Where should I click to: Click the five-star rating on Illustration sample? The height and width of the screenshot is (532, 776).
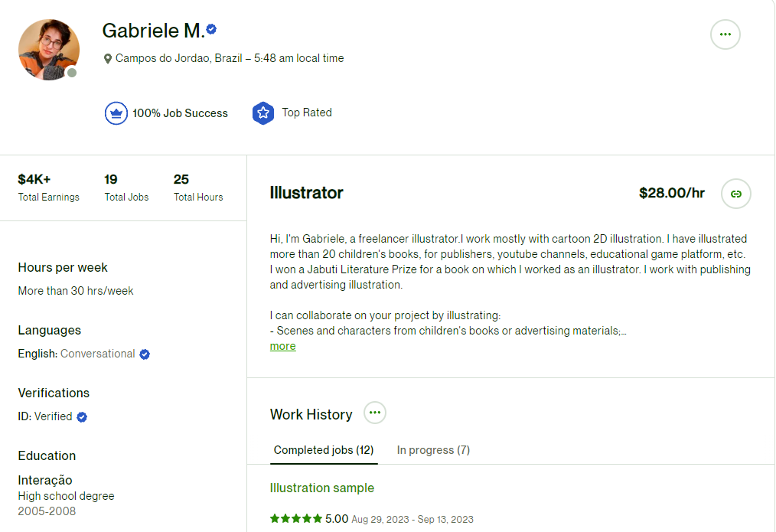(296, 519)
